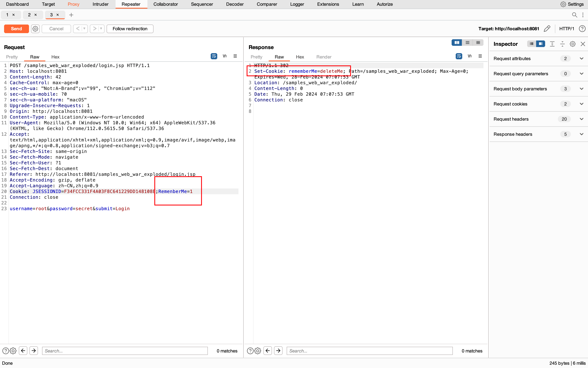Toggle response word wrap icon

coord(459,56)
